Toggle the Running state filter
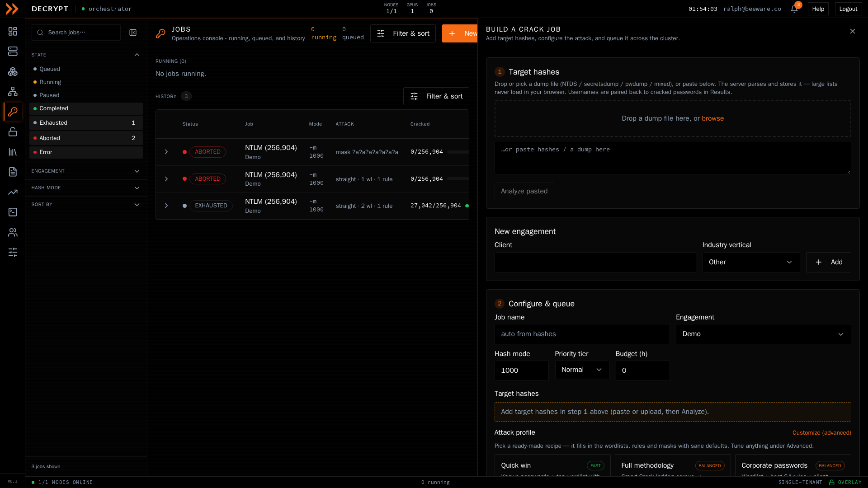 point(86,82)
